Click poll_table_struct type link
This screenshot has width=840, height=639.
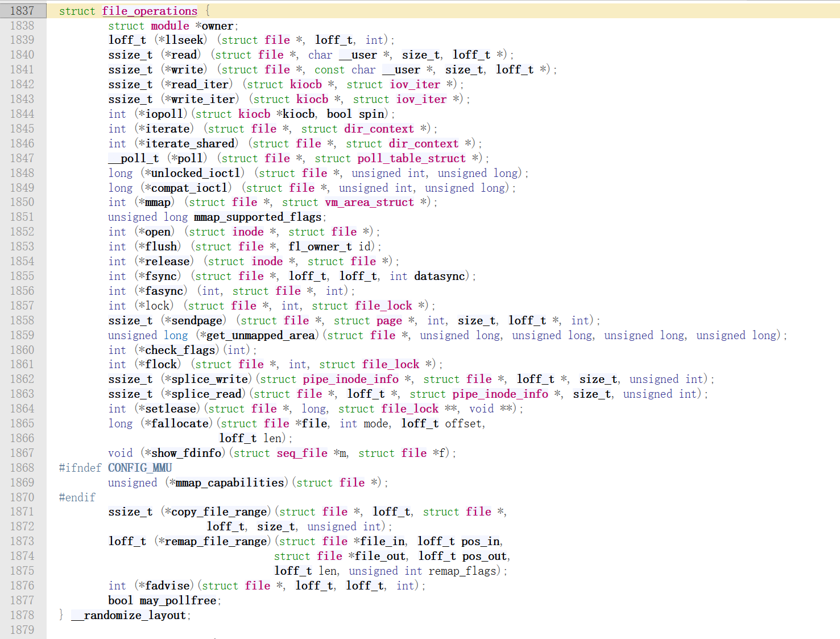click(x=411, y=158)
